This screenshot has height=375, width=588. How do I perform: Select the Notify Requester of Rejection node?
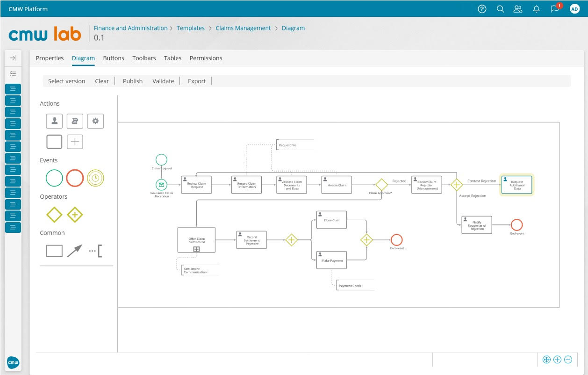(477, 225)
